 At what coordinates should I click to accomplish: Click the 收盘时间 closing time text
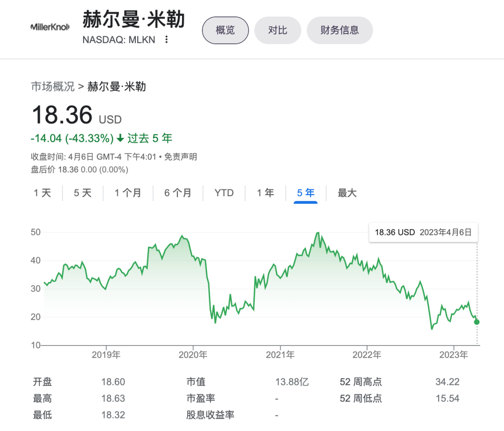click(93, 156)
